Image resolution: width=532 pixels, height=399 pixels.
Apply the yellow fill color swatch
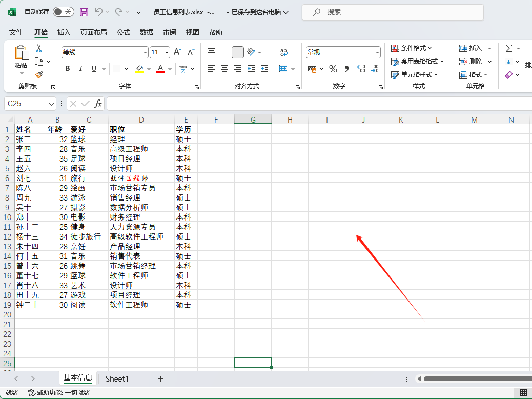(139, 69)
